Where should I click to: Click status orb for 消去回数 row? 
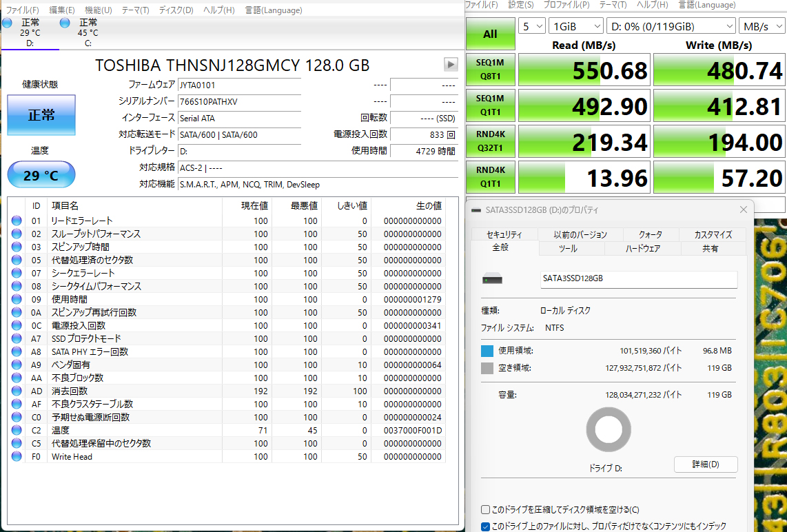click(x=17, y=391)
